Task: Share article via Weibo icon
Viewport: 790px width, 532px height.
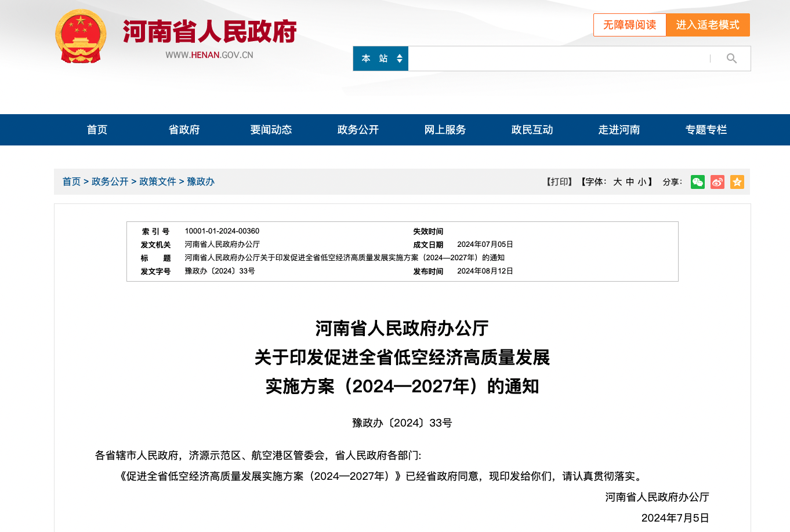Action: pyautogui.click(x=717, y=182)
